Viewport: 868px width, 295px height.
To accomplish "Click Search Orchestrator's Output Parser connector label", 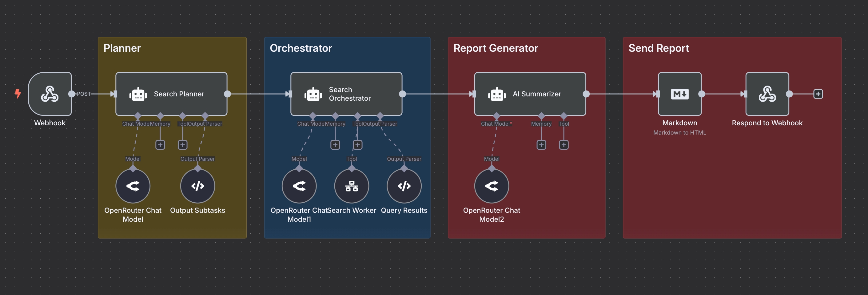I will click(380, 124).
